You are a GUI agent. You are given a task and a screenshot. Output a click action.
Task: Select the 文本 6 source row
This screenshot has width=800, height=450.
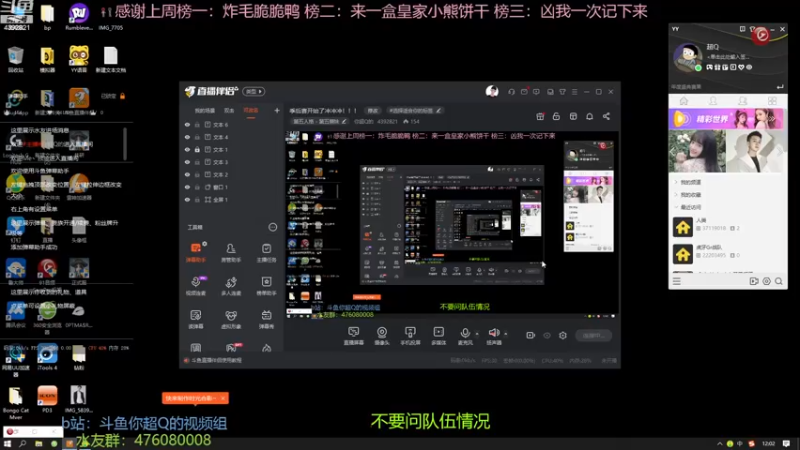[x=232, y=124]
